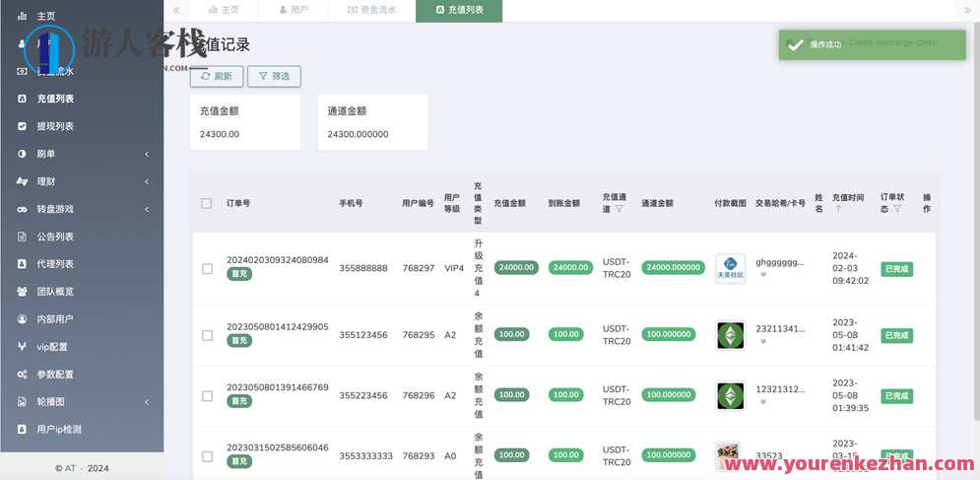Expand hash arrow under 23211341...

763,342
